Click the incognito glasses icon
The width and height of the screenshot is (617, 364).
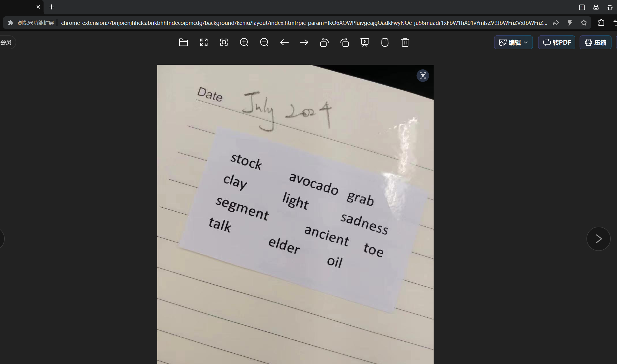596,7
